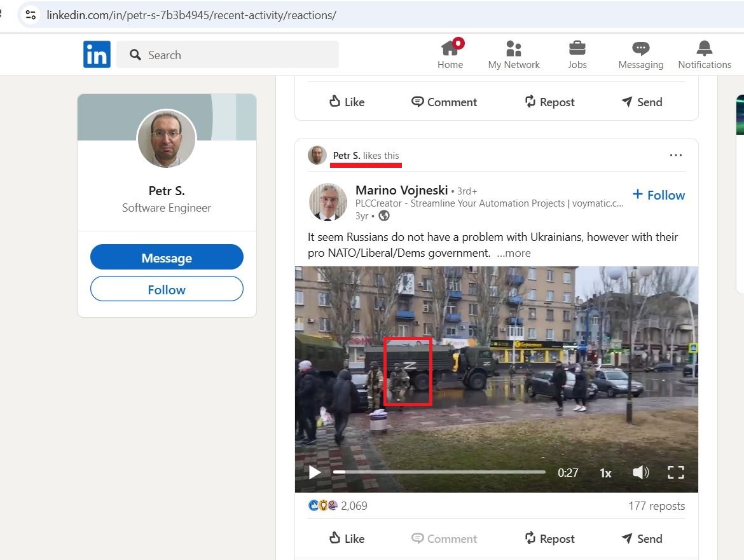The image size is (744, 560).
Task: Focus the LinkedIn Search field
Action: tap(228, 55)
